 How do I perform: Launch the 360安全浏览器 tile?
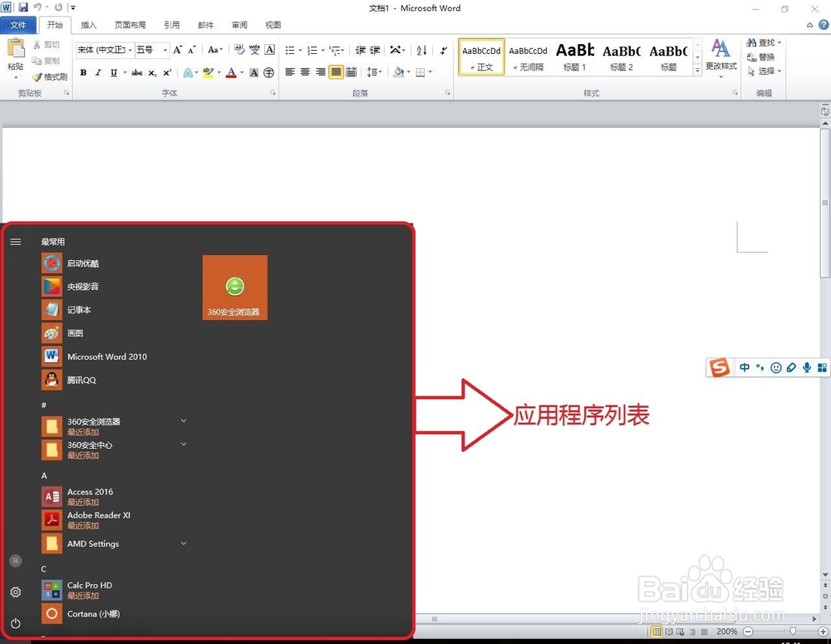pos(236,285)
